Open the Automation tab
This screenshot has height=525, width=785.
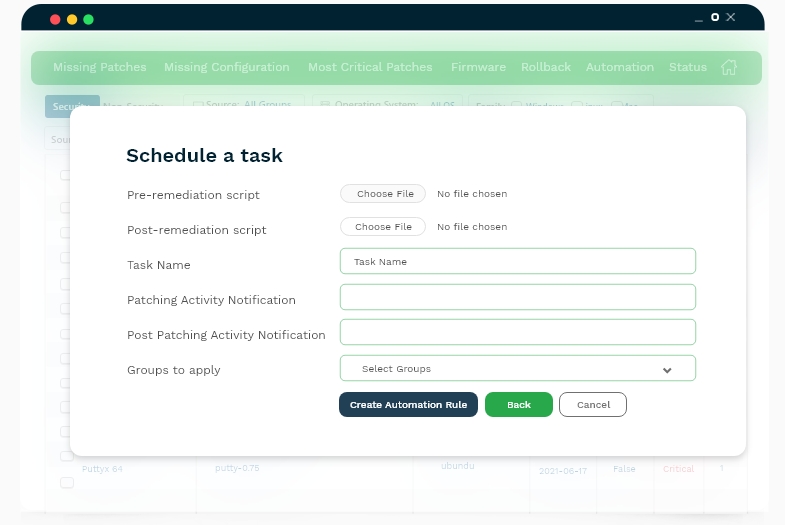pos(620,67)
